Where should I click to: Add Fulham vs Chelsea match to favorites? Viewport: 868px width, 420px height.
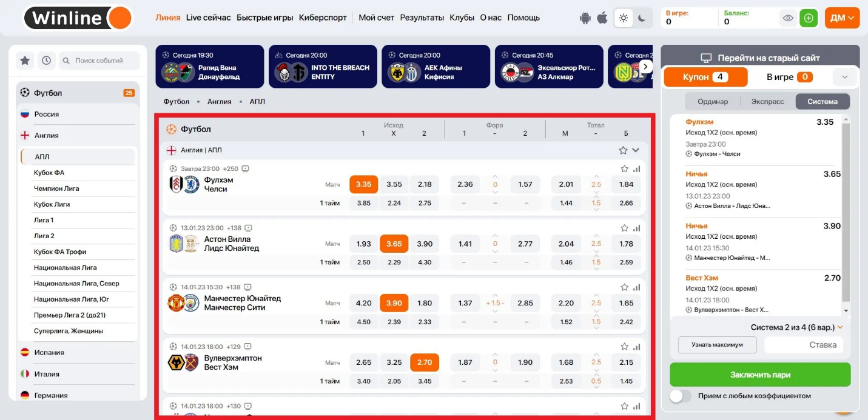pyautogui.click(x=624, y=169)
